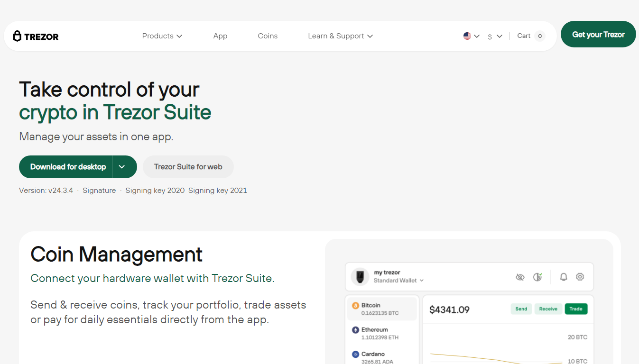This screenshot has height=364, width=639.
Task: Open download options chevron beside Download button
Action: click(x=122, y=167)
